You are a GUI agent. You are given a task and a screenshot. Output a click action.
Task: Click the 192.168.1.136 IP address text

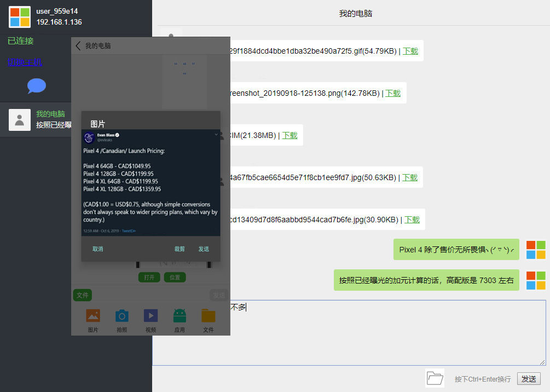pos(59,22)
